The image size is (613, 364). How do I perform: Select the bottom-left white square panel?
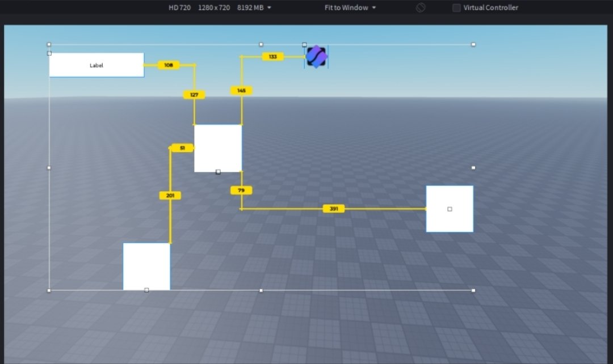(x=146, y=265)
